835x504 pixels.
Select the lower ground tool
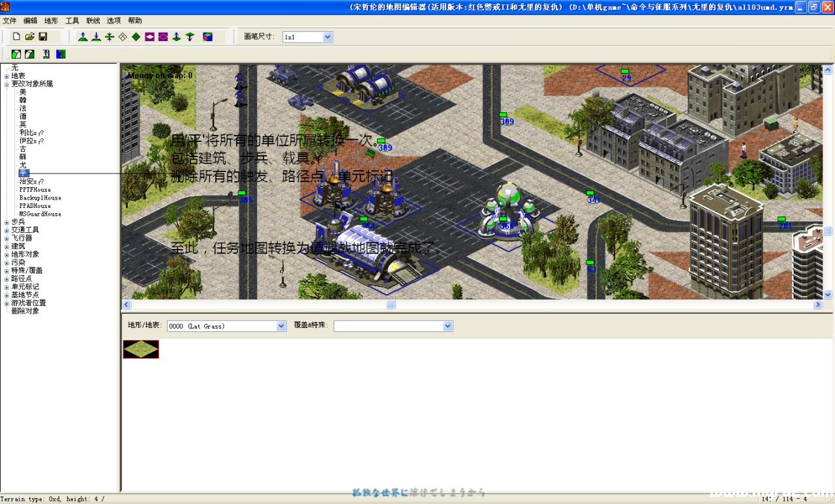(x=96, y=37)
